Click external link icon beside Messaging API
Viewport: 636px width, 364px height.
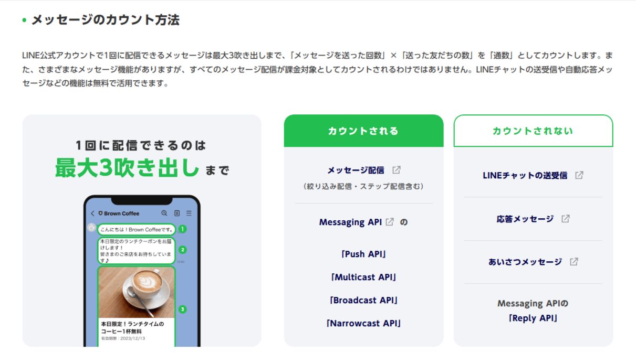390,222
